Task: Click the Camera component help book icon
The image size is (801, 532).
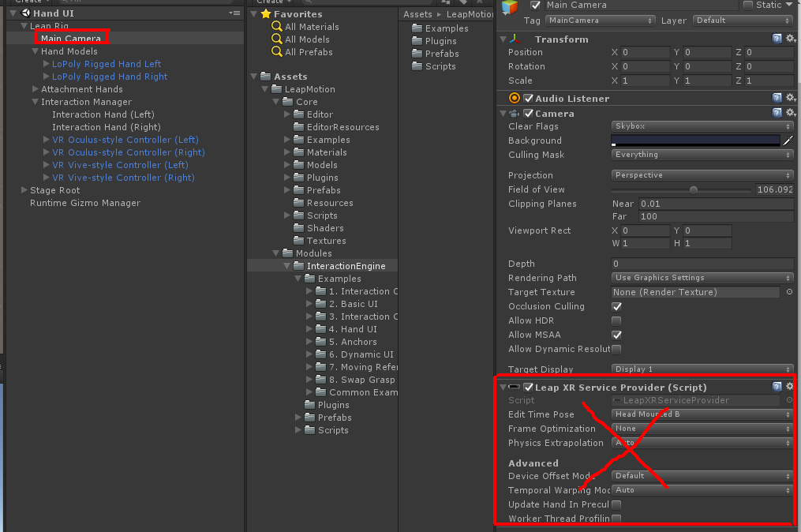Action: point(777,112)
